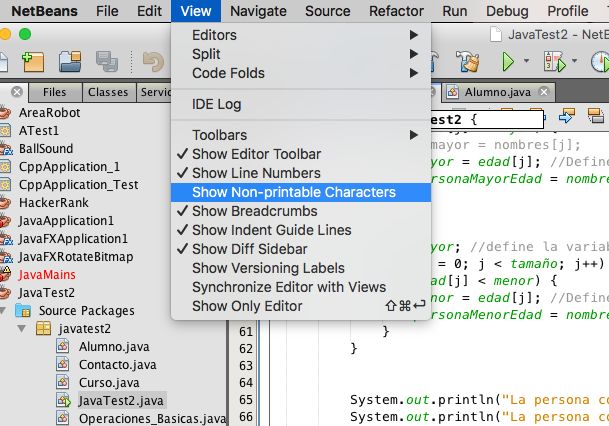Image resolution: width=609 pixels, height=426 pixels.
Task: Open the Split submenu
Action: (x=301, y=54)
